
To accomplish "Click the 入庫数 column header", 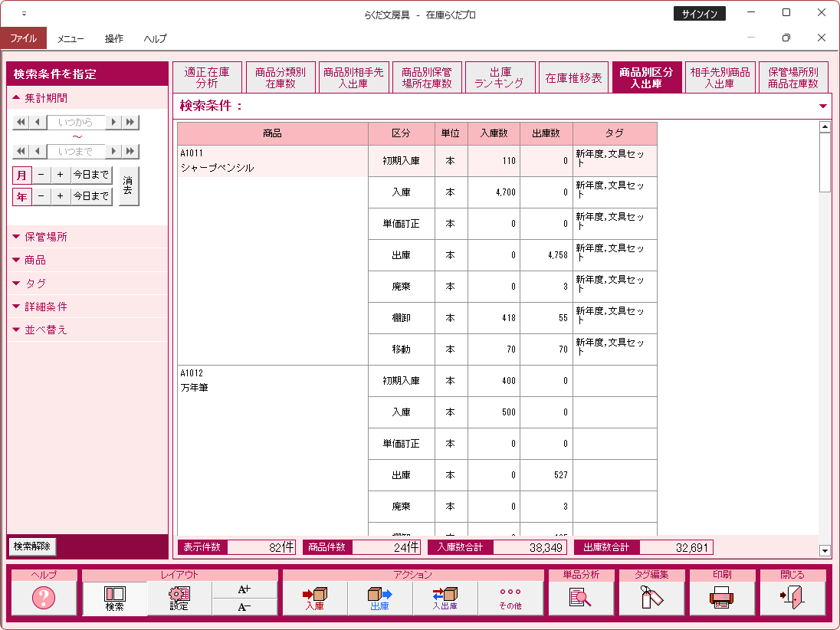I will [494, 133].
